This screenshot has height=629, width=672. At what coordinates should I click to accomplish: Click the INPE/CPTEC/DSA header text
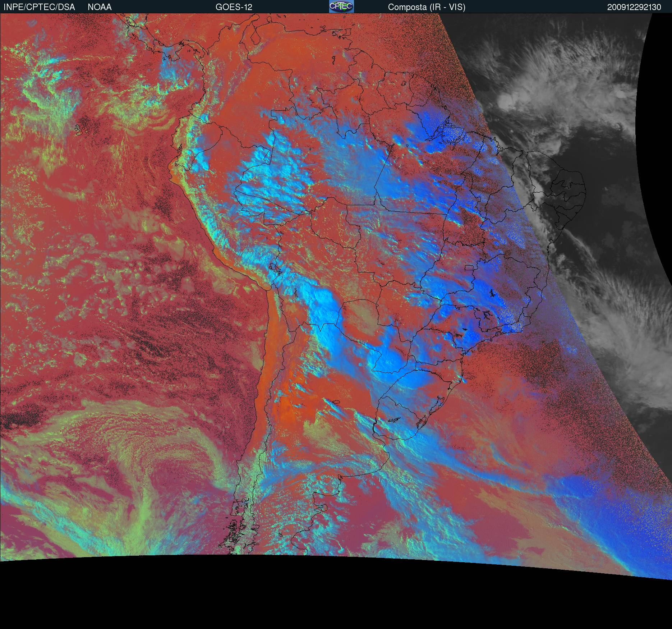[39, 7]
